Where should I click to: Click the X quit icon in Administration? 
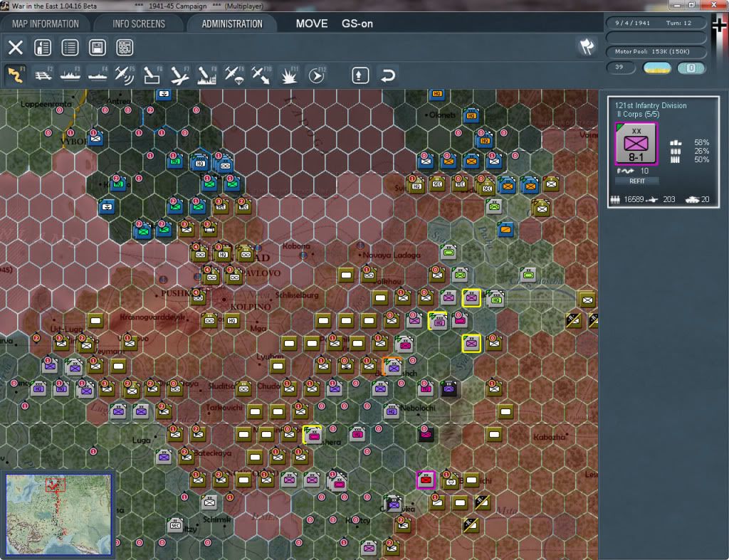(x=16, y=48)
